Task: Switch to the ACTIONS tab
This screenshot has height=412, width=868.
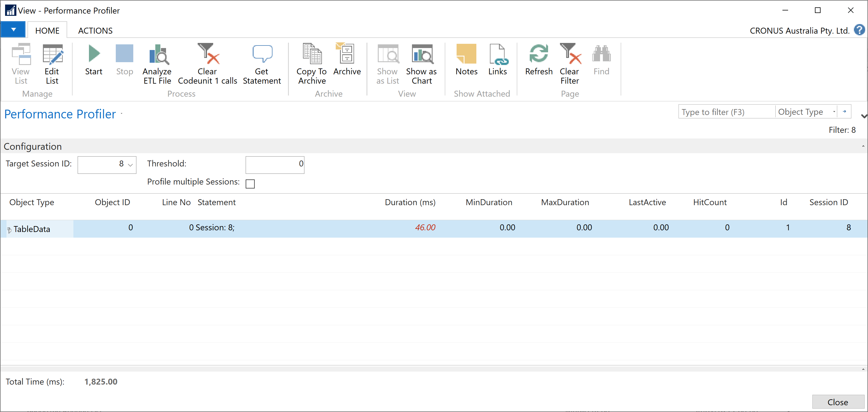Action: point(95,30)
